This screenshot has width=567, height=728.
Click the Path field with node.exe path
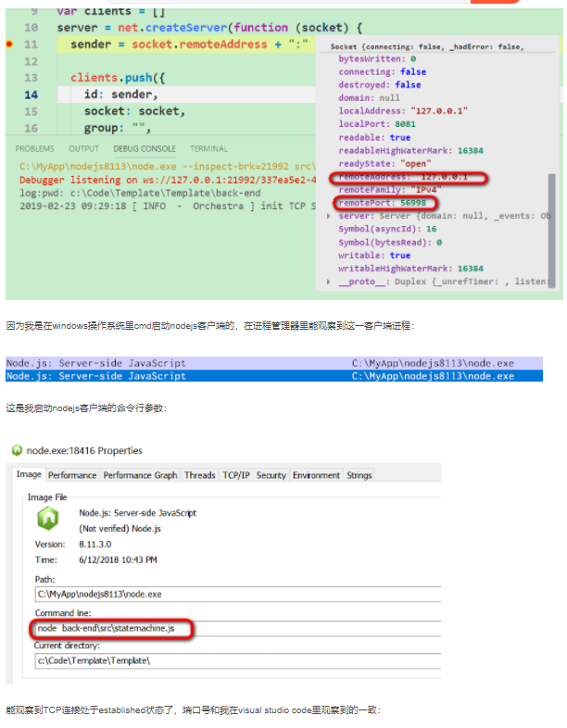coord(238,594)
